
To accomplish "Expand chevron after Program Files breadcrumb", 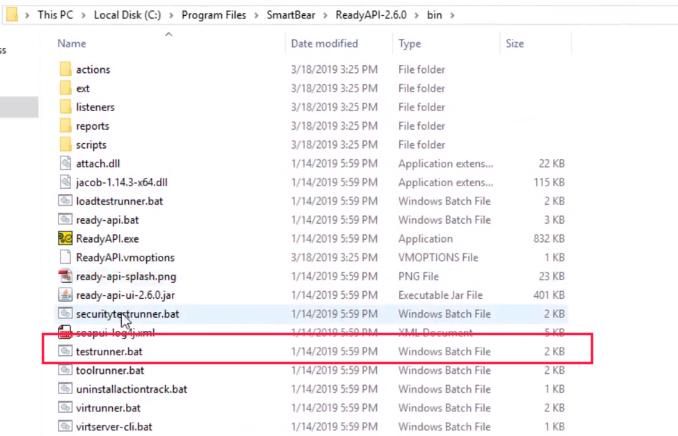I will 256,16.
